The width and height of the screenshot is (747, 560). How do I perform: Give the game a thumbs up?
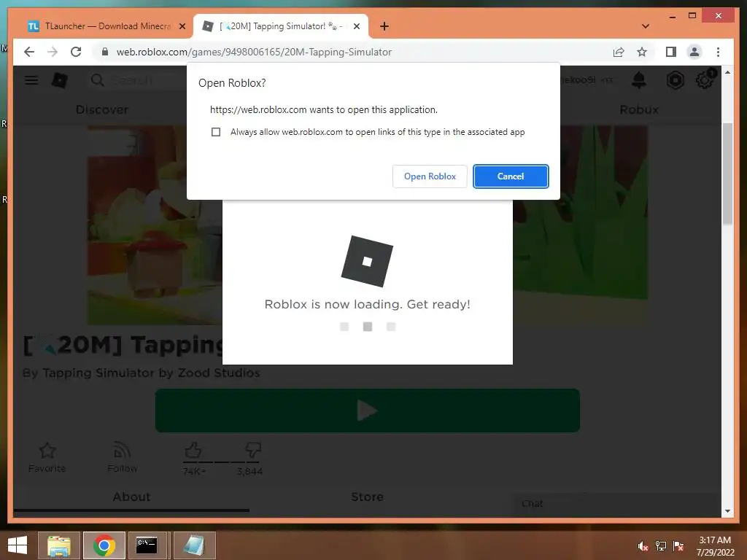click(x=193, y=450)
